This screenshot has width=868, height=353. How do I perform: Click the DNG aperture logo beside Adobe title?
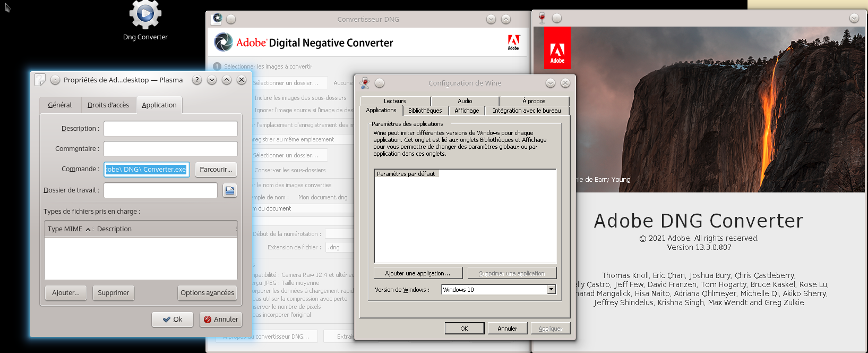[x=224, y=43]
